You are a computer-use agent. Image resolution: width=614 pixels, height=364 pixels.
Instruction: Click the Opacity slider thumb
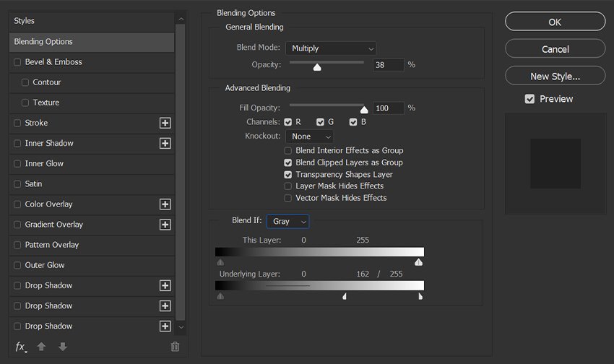317,67
